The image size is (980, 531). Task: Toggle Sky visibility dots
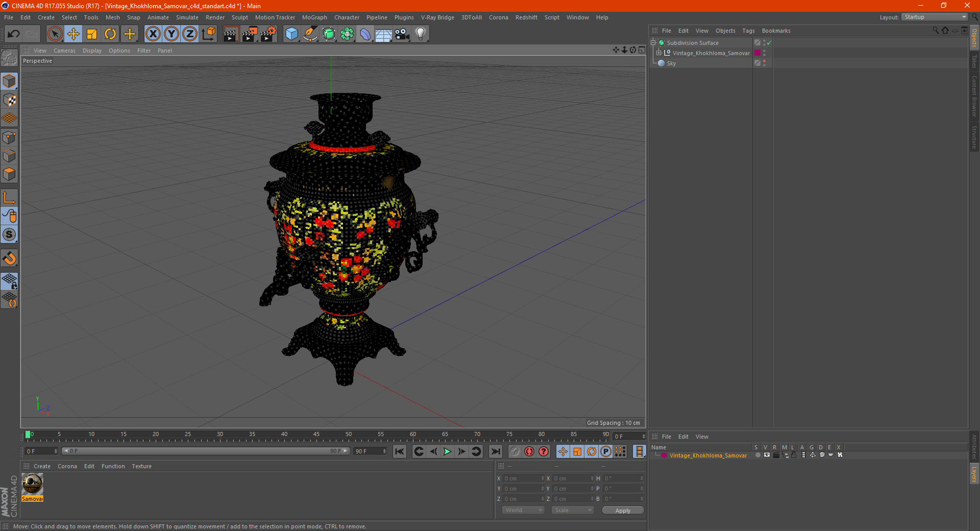[x=764, y=63]
